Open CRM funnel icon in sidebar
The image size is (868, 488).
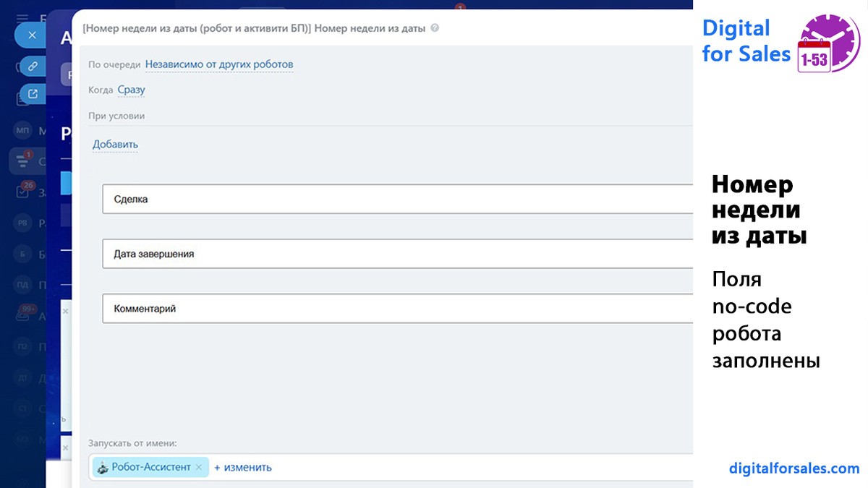click(x=23, y=162)
